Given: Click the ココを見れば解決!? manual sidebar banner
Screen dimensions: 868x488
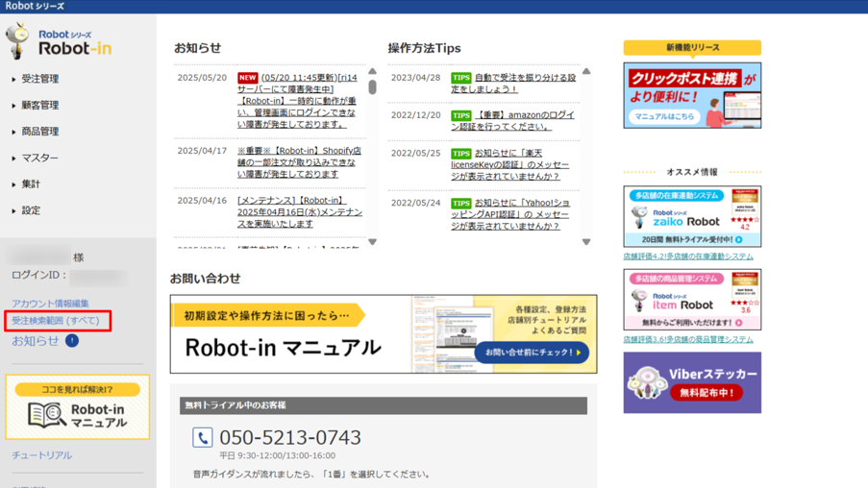Looking at the screenshot, I should pos(78,407).
